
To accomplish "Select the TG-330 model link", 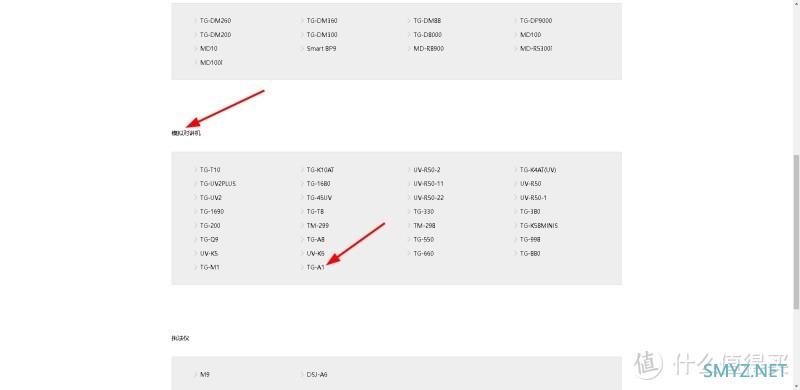I will click(x=423, y=211).
